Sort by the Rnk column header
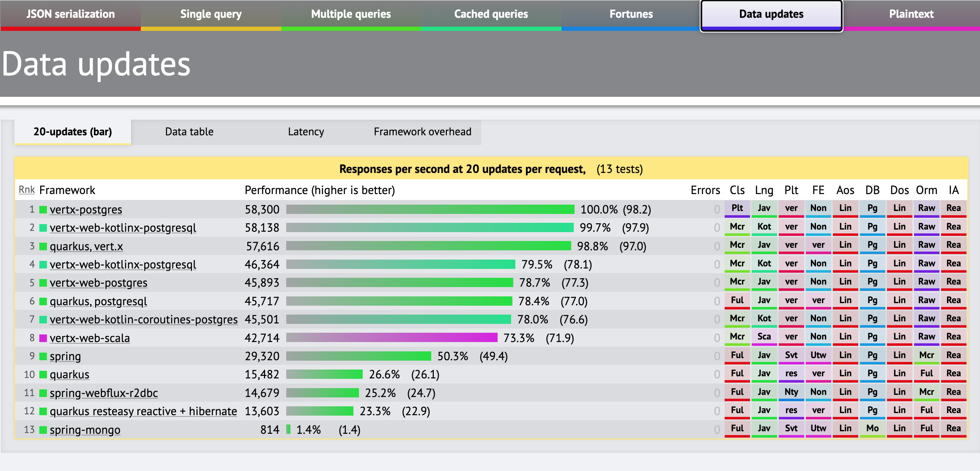 tap(27, 190)
